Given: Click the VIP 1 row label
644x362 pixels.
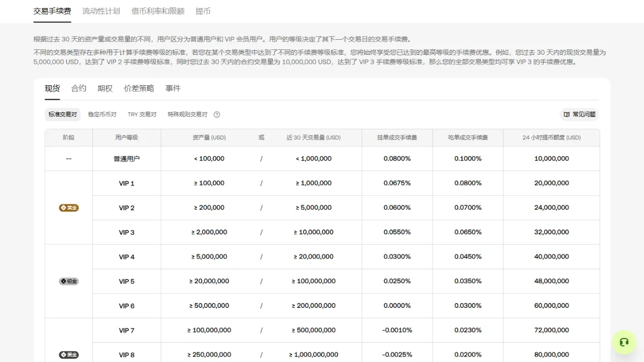Looking at the screenshot, I should coord(127,183).
